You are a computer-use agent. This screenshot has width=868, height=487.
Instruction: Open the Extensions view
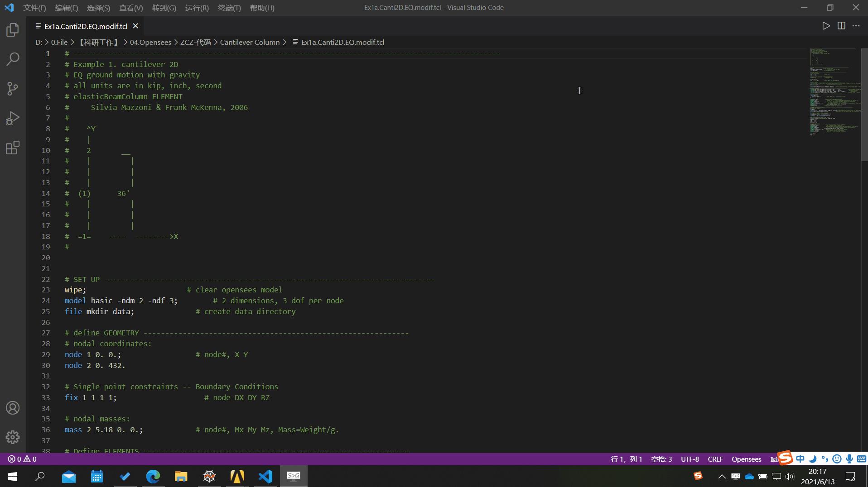tap(13, 148)
